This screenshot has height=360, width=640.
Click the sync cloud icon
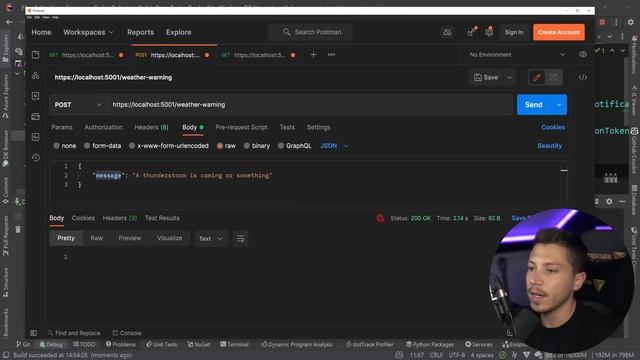447,32
